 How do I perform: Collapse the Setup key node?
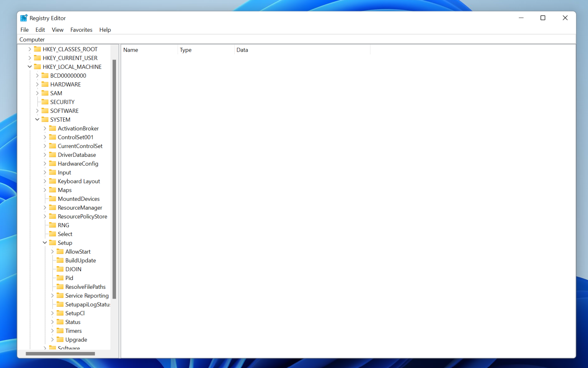(x=45, y=243)
